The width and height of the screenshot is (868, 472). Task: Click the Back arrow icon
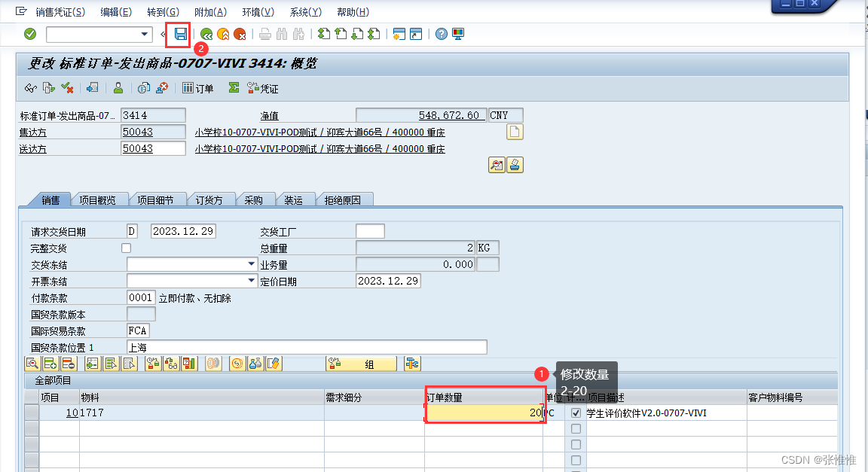(x=208, y=33)
